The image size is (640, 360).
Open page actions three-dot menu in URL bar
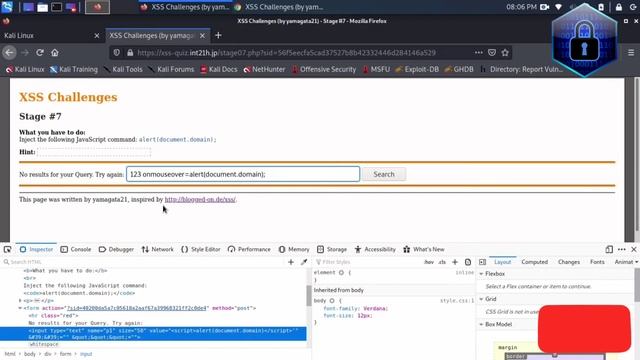pos(478,53)
